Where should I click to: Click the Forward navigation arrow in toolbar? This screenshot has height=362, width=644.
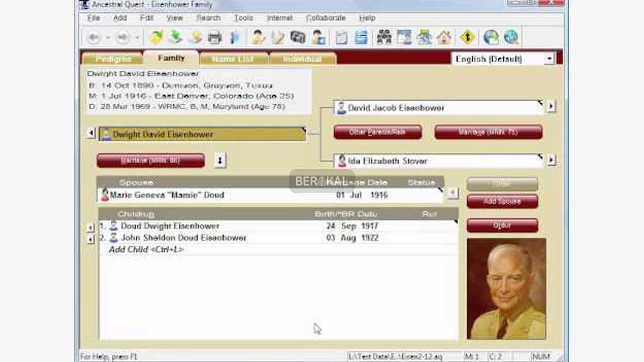click(x=123, y=37)
